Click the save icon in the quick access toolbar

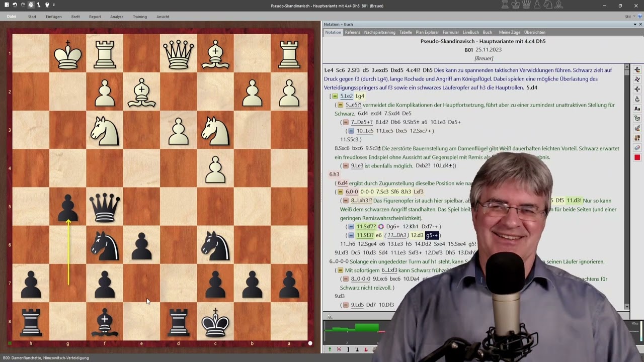(7, 5)
